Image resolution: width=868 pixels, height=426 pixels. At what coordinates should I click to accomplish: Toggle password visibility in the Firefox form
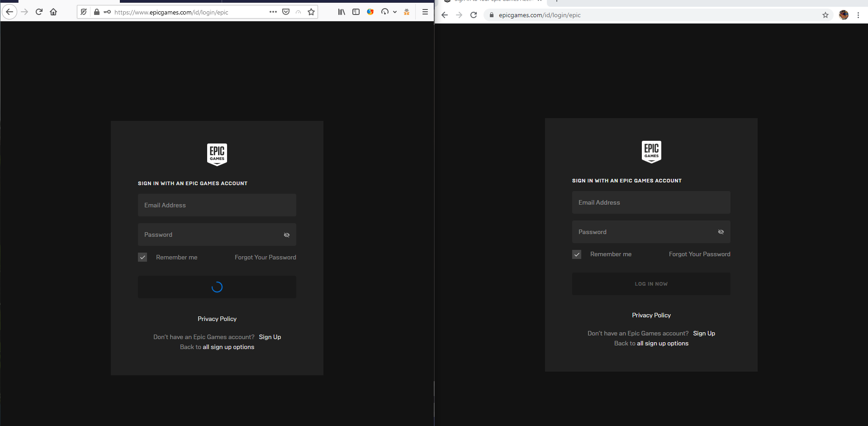point(287,235)
